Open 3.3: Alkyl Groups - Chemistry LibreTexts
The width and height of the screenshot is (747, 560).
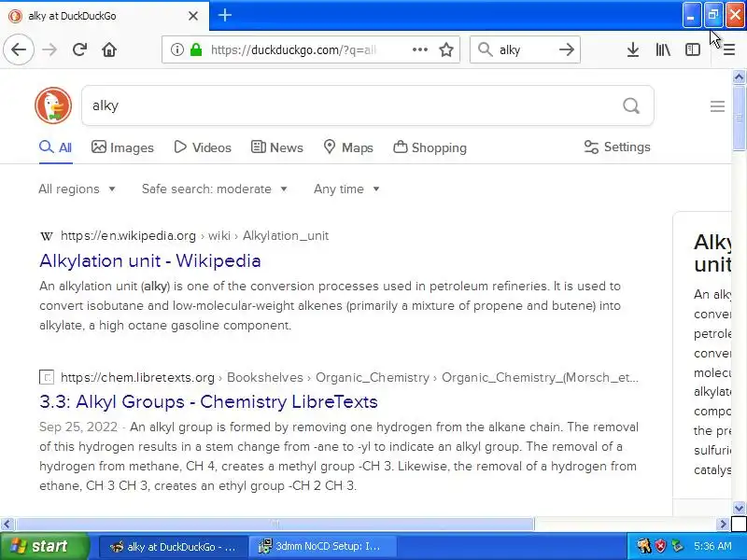[208, 401]
